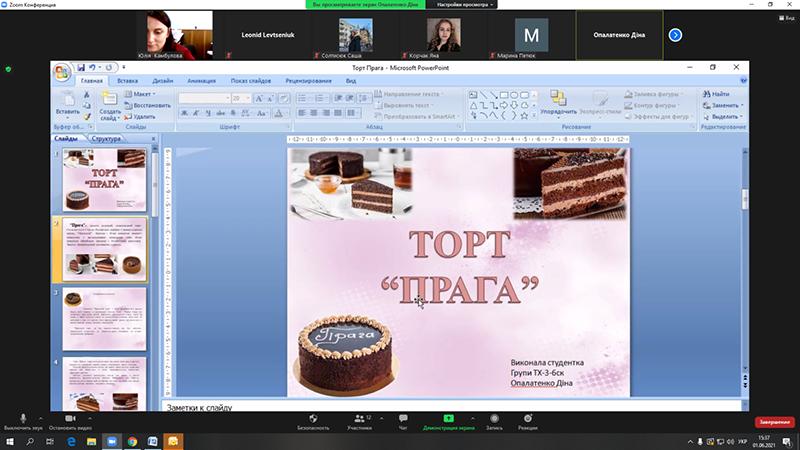Image resolution: width=800 pixels, height=450 pixels.
Task: Open Reactions in Zoom toolbar
Action: [527, 419]
